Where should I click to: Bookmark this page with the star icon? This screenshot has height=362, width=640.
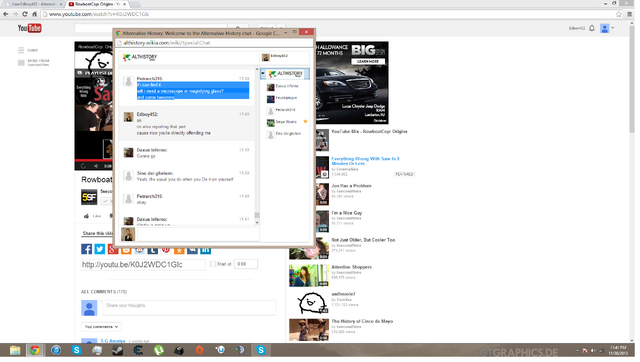point(619,14)
